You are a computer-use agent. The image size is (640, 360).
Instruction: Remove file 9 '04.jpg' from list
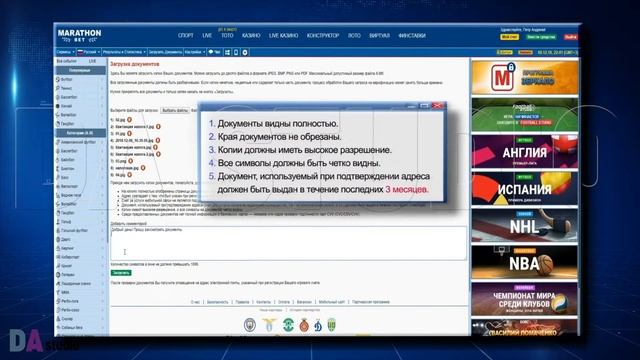point(129,175)
